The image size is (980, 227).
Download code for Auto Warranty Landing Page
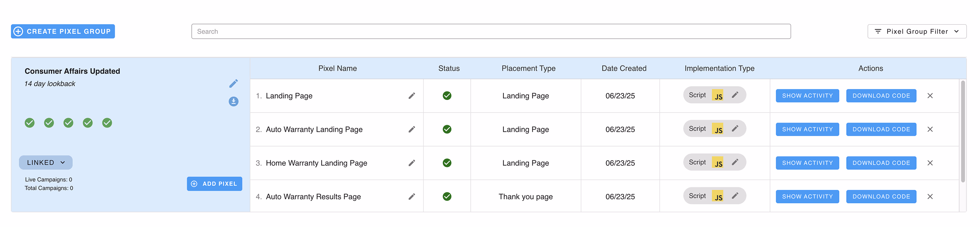[881, 129]
